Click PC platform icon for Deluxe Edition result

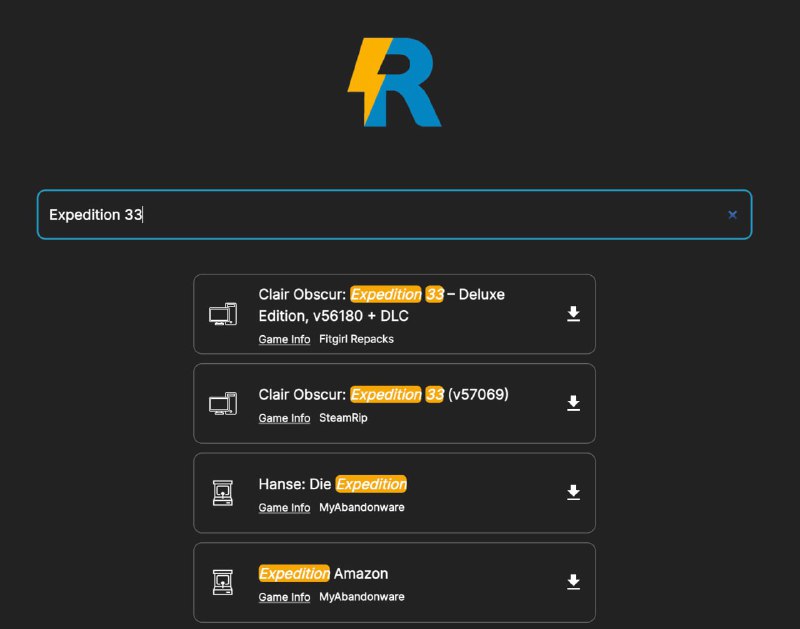(x=223, y=314)
